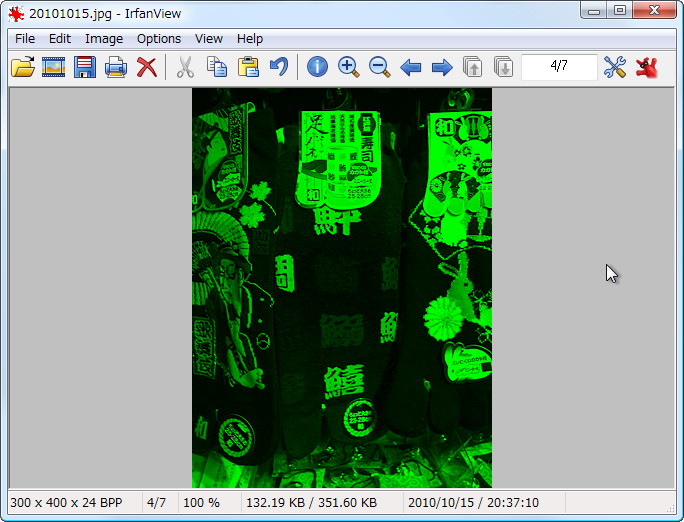Delete the file with the red X icon
This screenshot has width=684, height=522.
coord(147,67)
